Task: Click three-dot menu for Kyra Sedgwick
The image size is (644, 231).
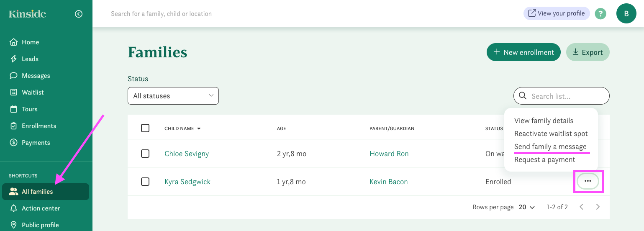Action: click(x=588, y=181)
